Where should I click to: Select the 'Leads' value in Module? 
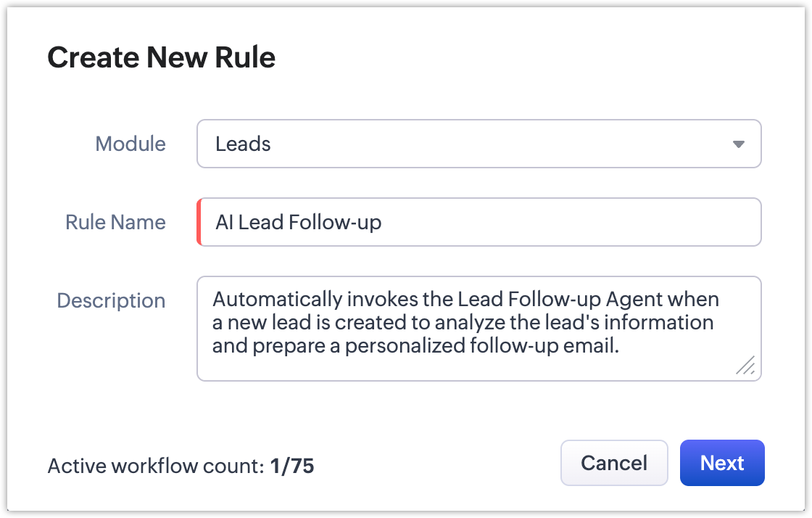[243, 144]
